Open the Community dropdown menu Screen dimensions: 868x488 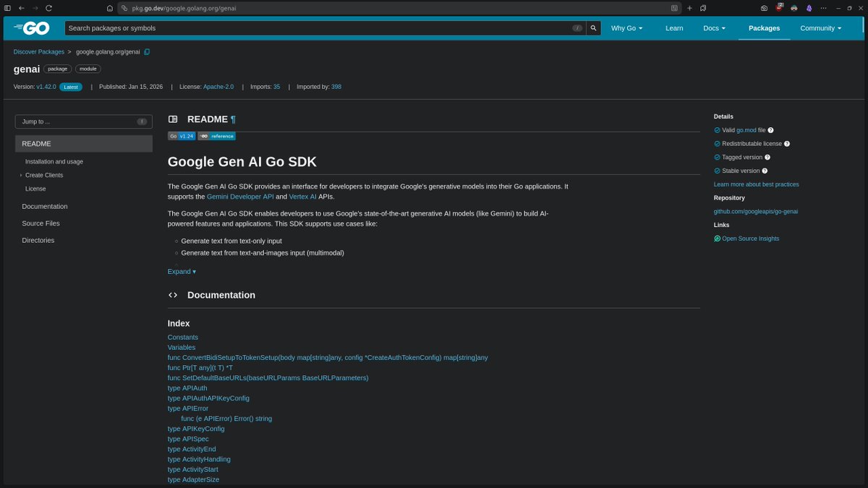pyautogui.click(x=821, y=28)
